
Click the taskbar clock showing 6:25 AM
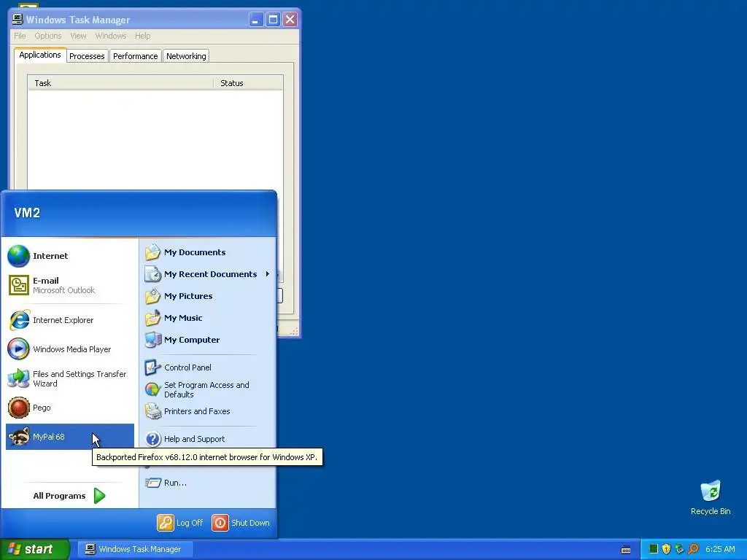[720, 549]
